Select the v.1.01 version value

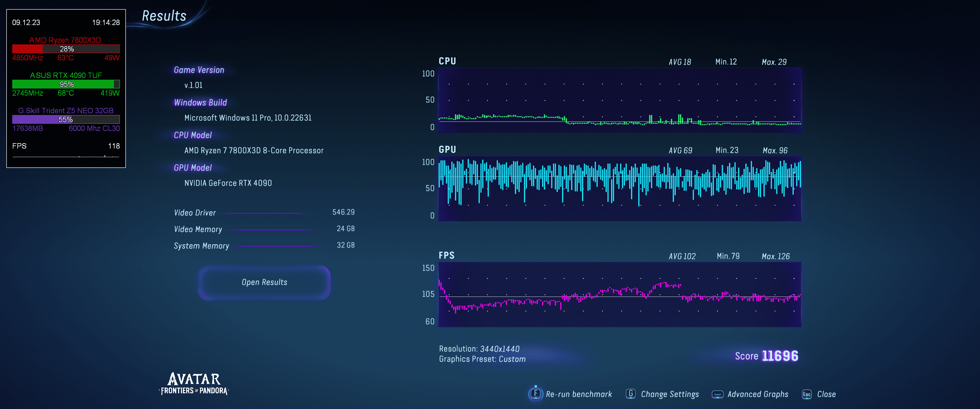(x=193, y=85)
